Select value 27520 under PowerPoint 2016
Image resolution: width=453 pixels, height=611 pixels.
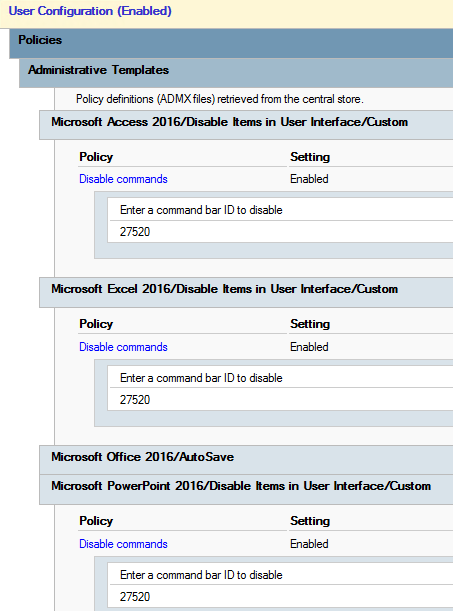[x=135, y=597]
